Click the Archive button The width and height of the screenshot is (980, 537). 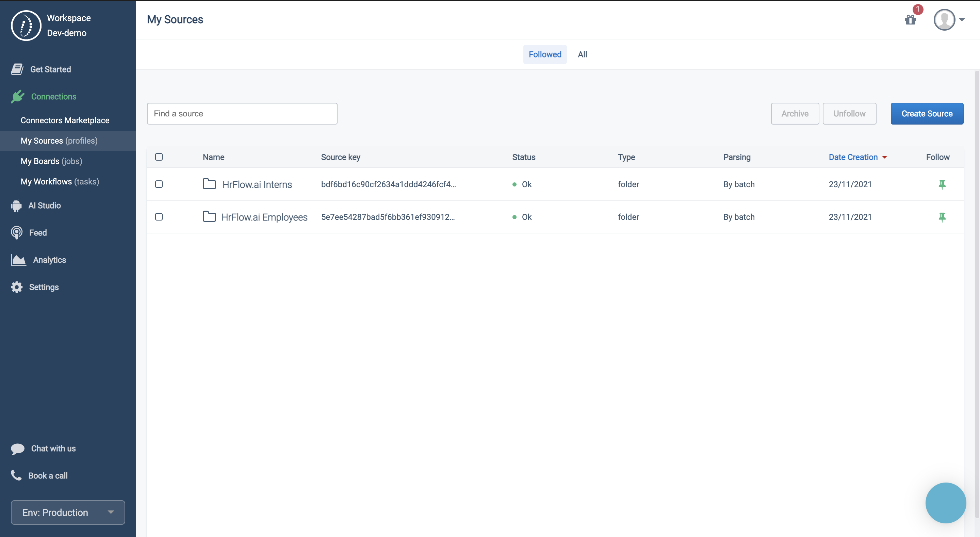click(x=795, y=113)
